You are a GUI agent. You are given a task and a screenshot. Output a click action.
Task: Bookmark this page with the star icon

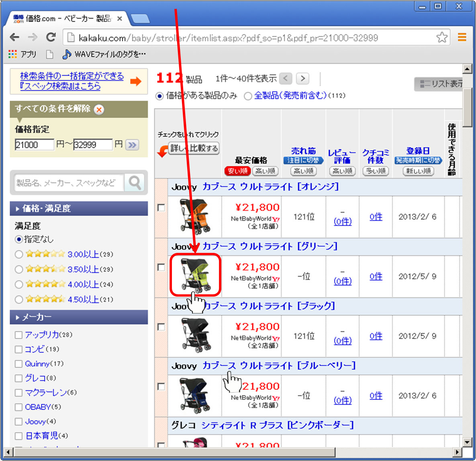tap(442, 37)
